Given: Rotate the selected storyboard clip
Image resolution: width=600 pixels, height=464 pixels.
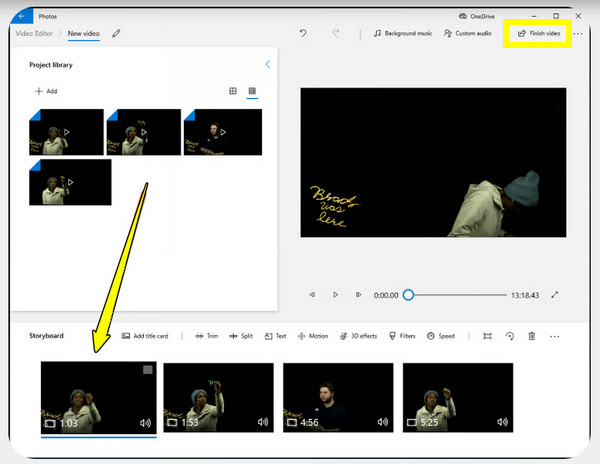Looking at the screenshot, I should 510,336.
